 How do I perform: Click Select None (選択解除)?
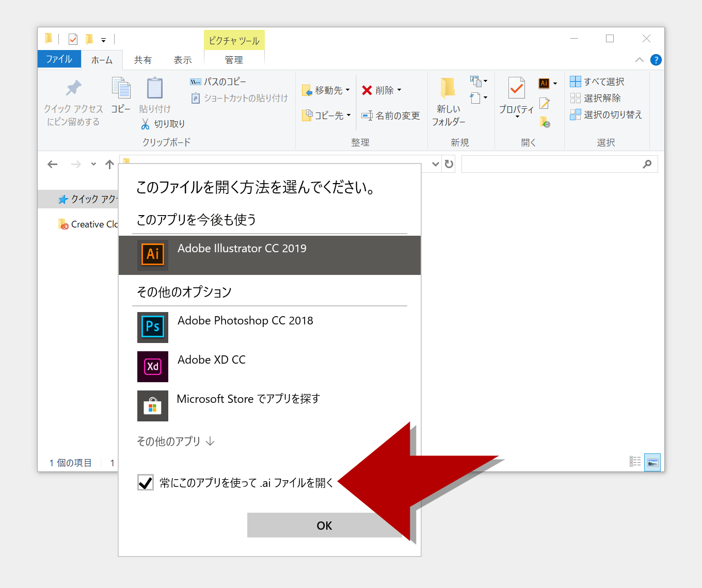tap(596, 98)
